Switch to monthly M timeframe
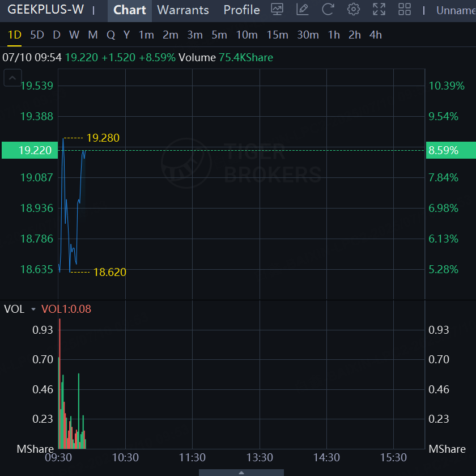 pos(93,35)
